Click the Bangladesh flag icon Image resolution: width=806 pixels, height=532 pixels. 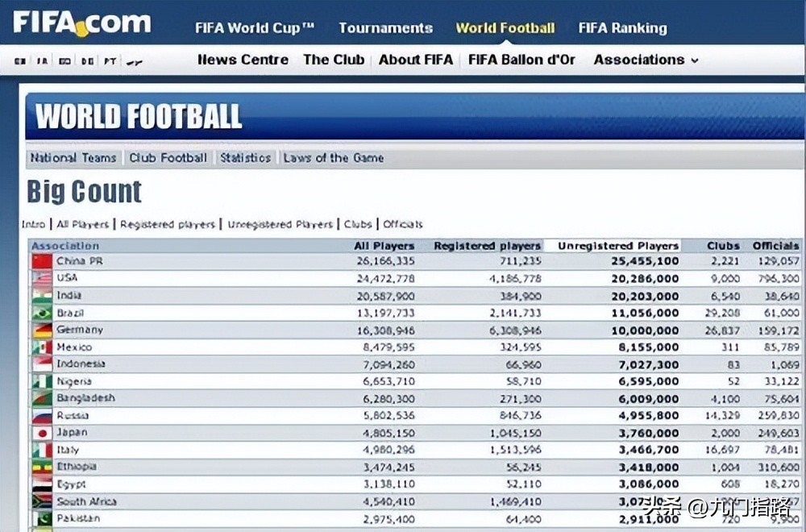point(42,398)
